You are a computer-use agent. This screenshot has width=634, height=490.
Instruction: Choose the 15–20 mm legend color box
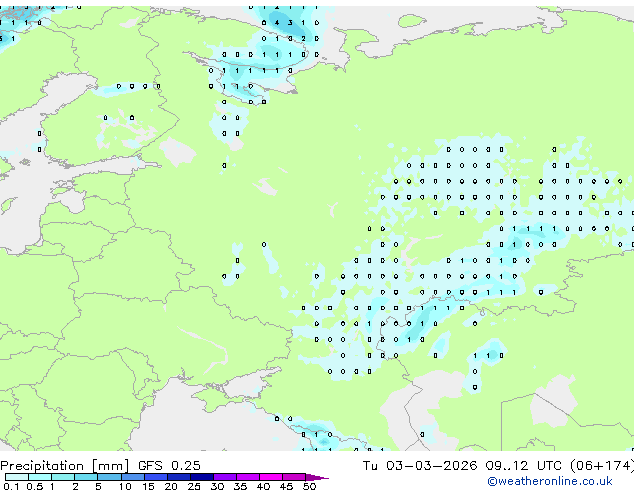tap(155, 477)
